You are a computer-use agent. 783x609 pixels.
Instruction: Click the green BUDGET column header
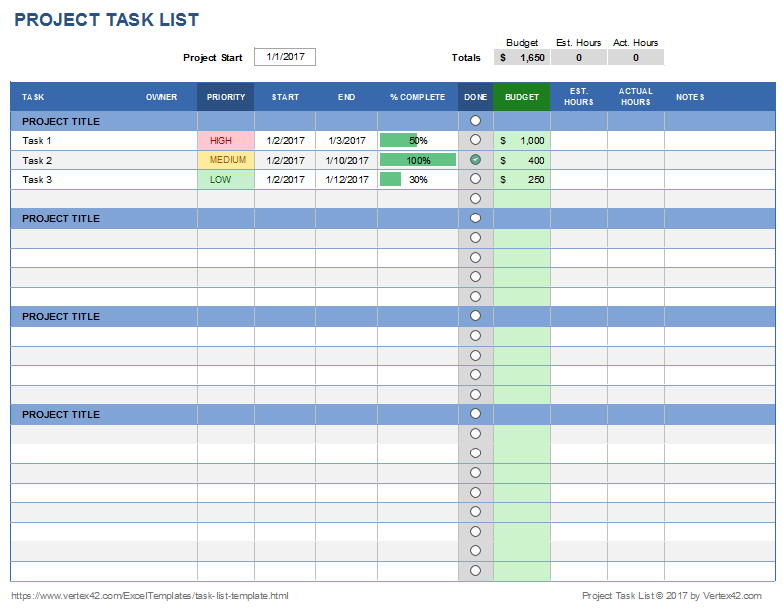[x=521, y=97]
